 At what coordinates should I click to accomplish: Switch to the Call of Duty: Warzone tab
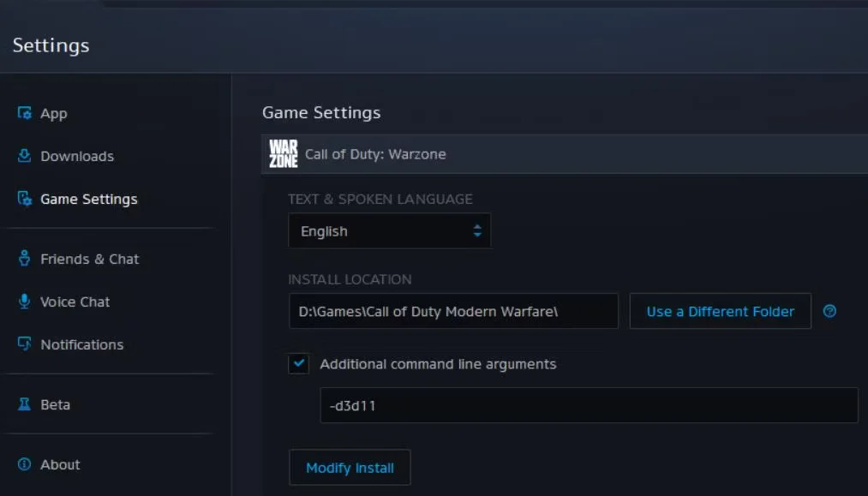(375, 154)
